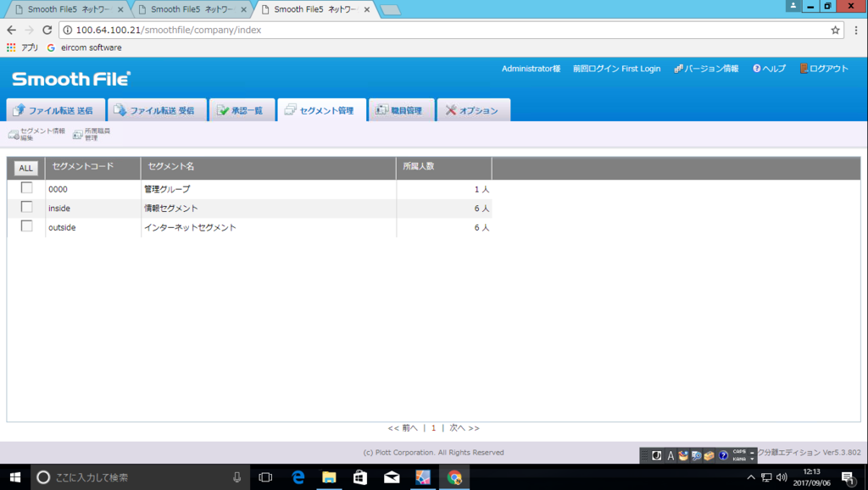Click the address bar URL
The height and width of the screenshot is (490, 868).
169,30
